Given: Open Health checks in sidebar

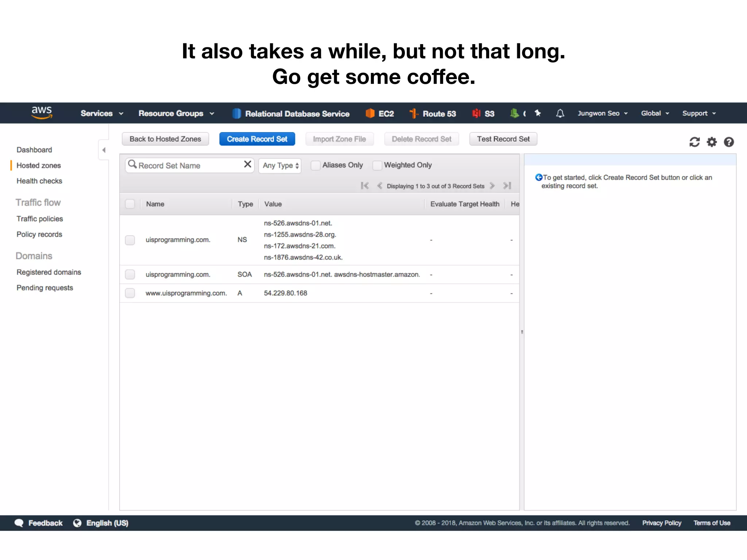Looking at the screenshot, I should (39, 181).
